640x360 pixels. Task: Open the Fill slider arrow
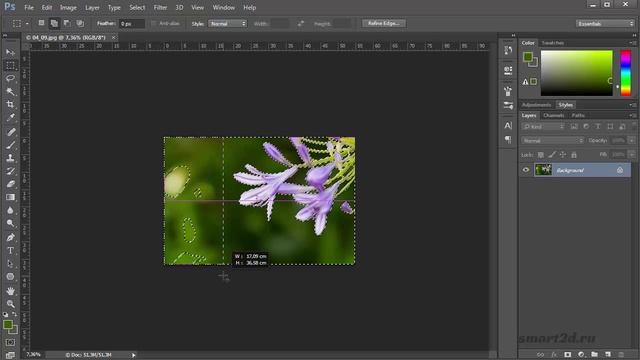[631, 155]
